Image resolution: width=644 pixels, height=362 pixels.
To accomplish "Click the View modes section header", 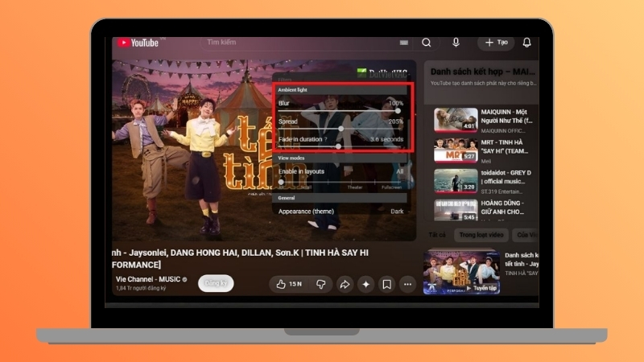I will click(341, 158).
